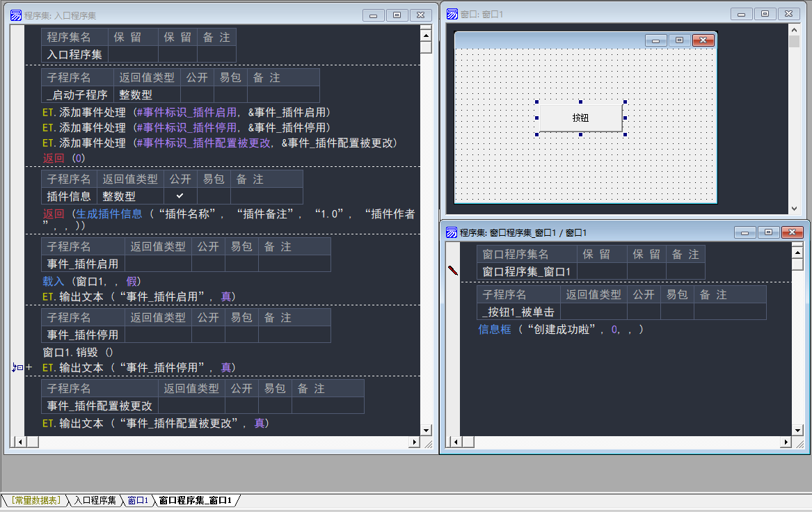812x512 pixels.
Task: Click the 窗口1 designer window title icon
Action: 452,14
